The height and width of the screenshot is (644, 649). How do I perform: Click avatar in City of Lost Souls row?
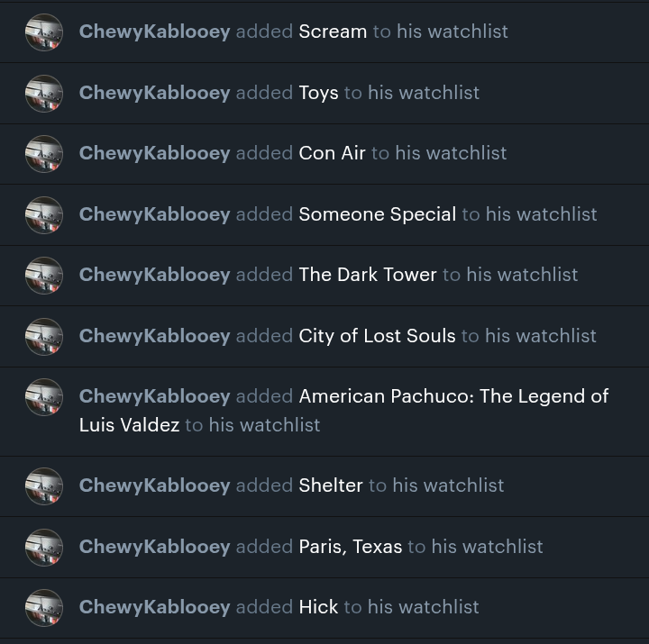[x=44, y=337]
